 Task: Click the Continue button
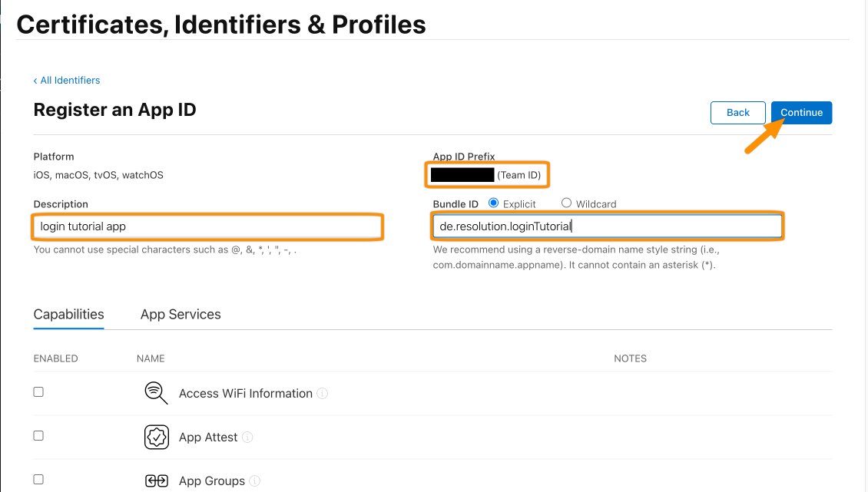click(802, 113)
